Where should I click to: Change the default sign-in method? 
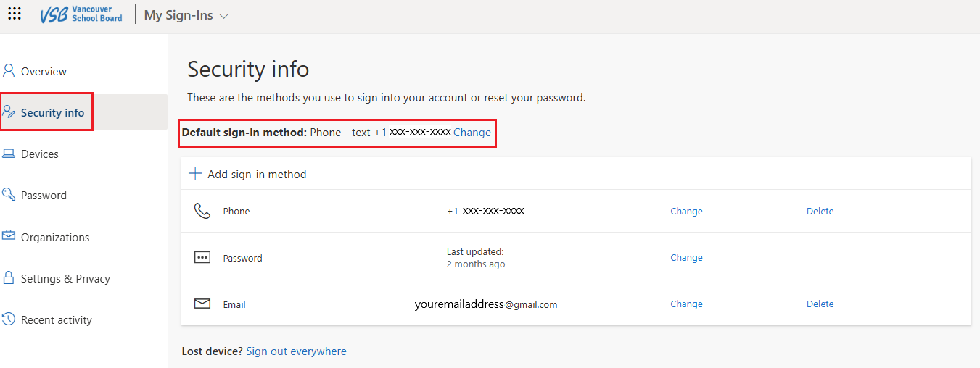point(472,133)
